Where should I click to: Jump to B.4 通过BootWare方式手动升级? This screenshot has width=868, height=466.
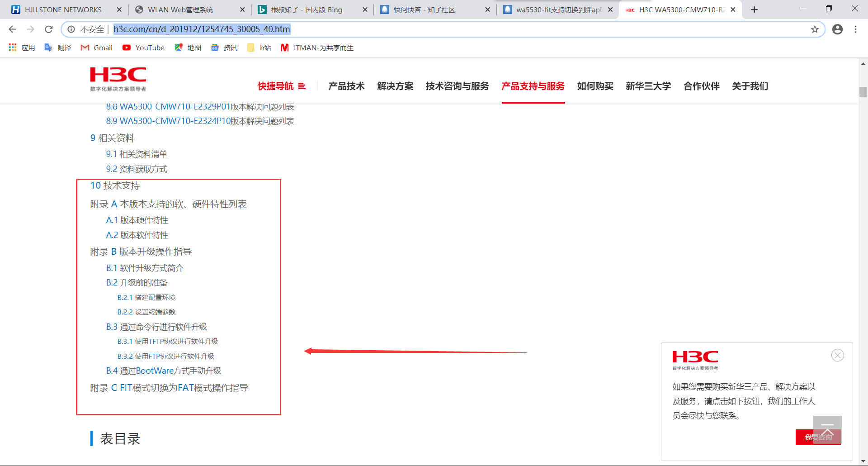coord(164,371)
